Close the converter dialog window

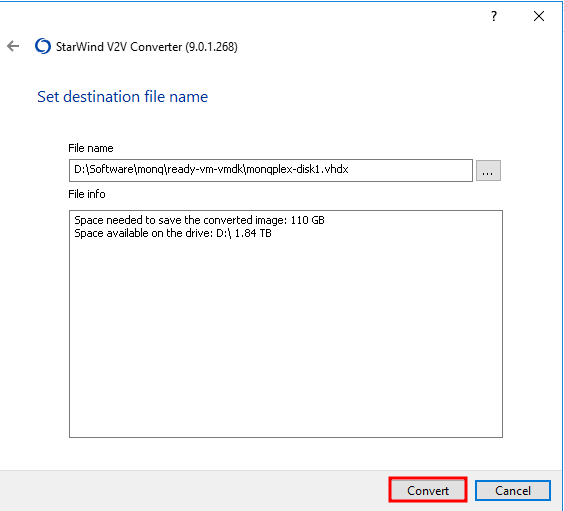click(x=539, y=16)
